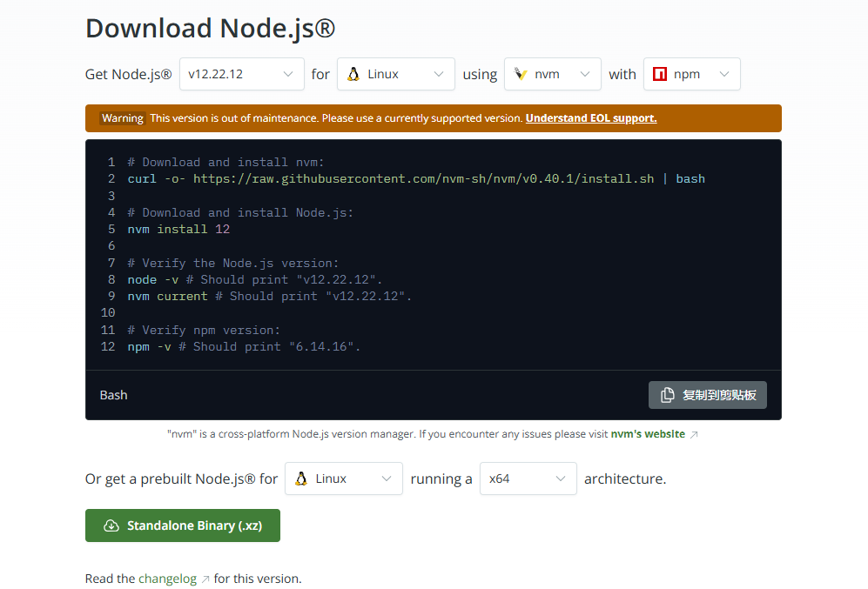Click the 'nvm install 12' code line
The width and height of the screenshot is (868, 589).
(x=178, y=230)
